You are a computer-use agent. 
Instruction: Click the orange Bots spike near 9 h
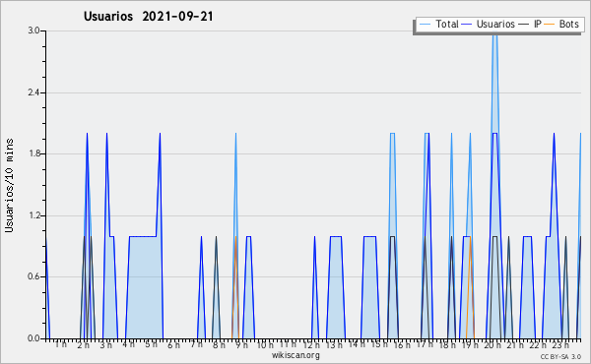click(235, 287)
